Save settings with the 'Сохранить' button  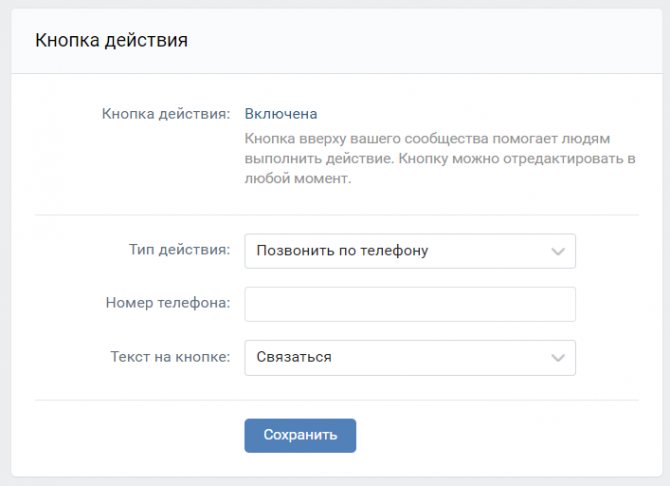(x=300, y=435)
